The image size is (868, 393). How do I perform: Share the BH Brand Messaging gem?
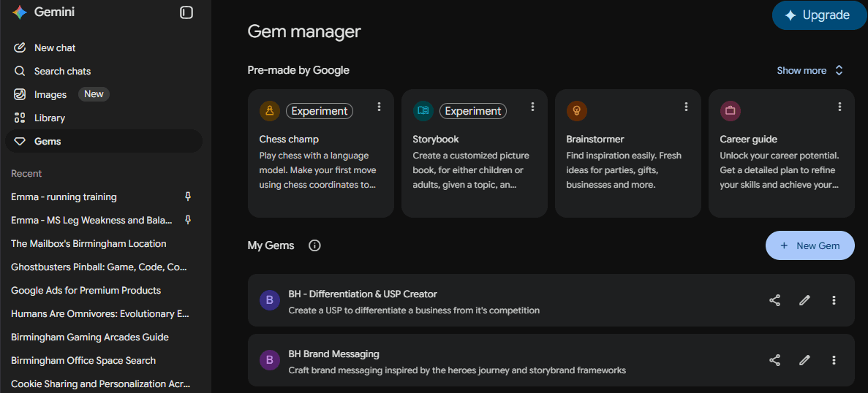(x=775, y=360)
